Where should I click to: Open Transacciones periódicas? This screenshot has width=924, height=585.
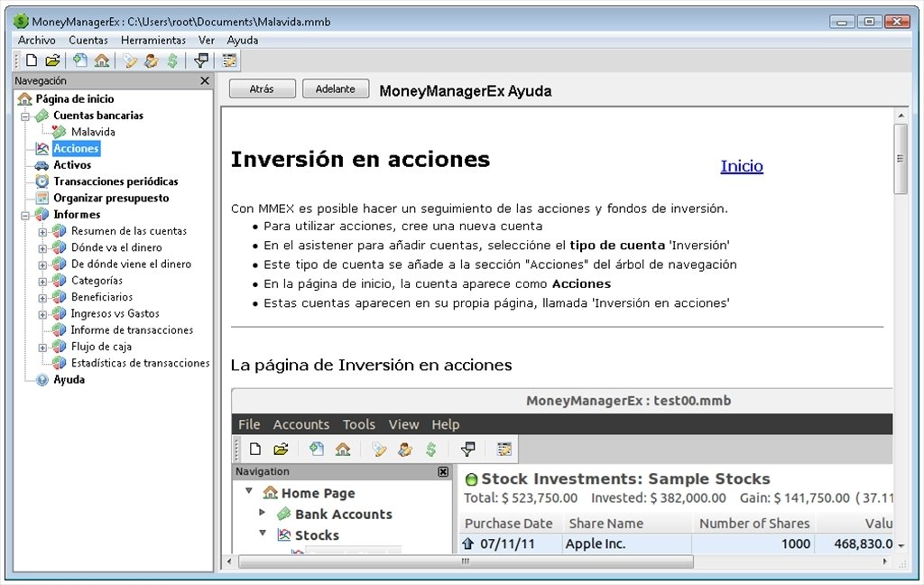[x=115, y=181]
